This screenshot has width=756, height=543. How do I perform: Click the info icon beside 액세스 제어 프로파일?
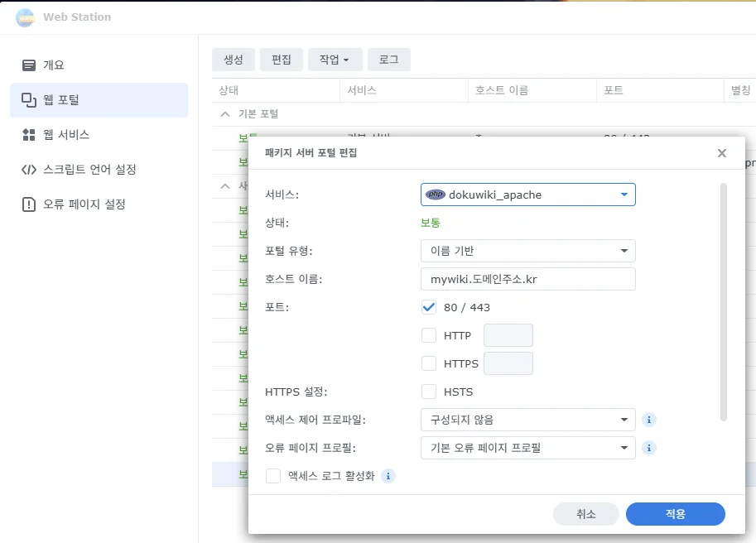[x=649, y=420]
